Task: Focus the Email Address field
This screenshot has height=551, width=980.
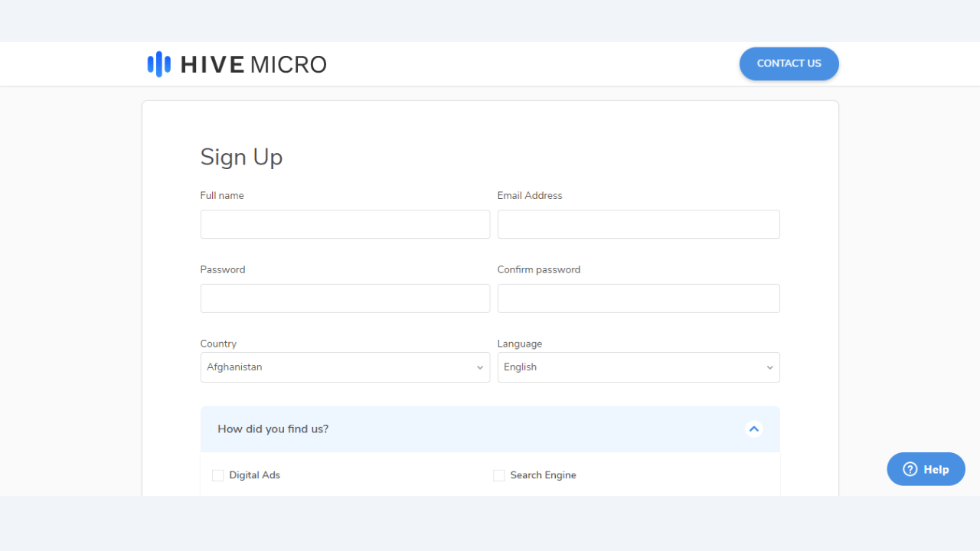Action: (639, 224)
